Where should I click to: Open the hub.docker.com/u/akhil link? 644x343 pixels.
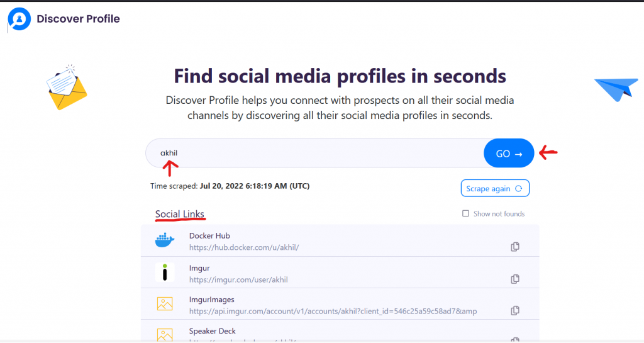(x=244, y=248)
